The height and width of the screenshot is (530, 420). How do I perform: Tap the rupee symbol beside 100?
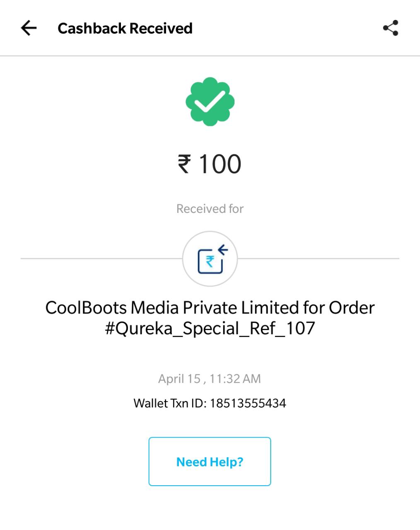tap(184, 164)
